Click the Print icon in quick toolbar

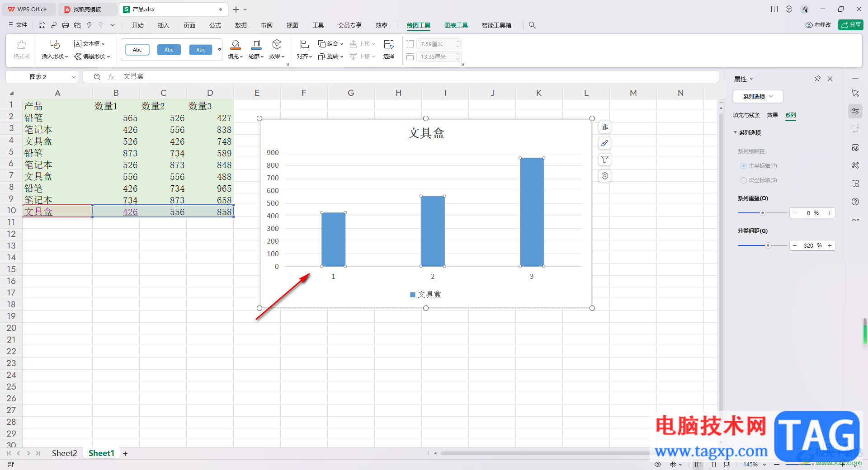pos(66,25)
